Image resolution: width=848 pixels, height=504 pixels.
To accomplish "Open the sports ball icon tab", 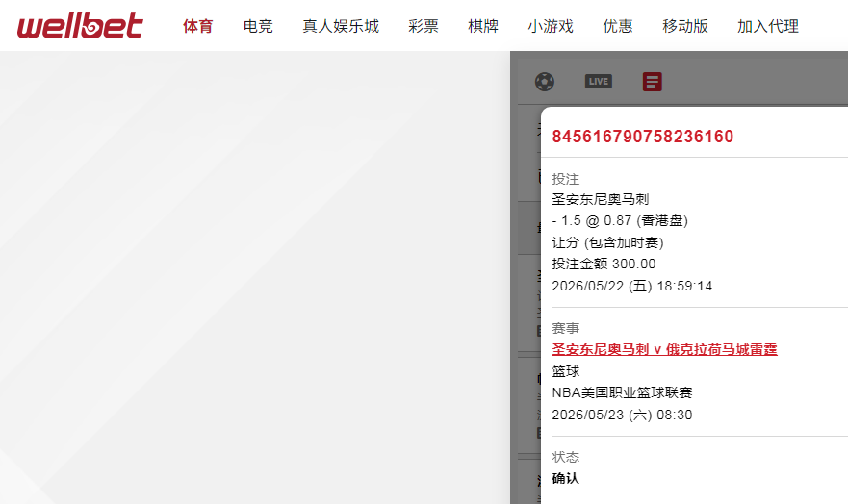I will coord(545,82).
